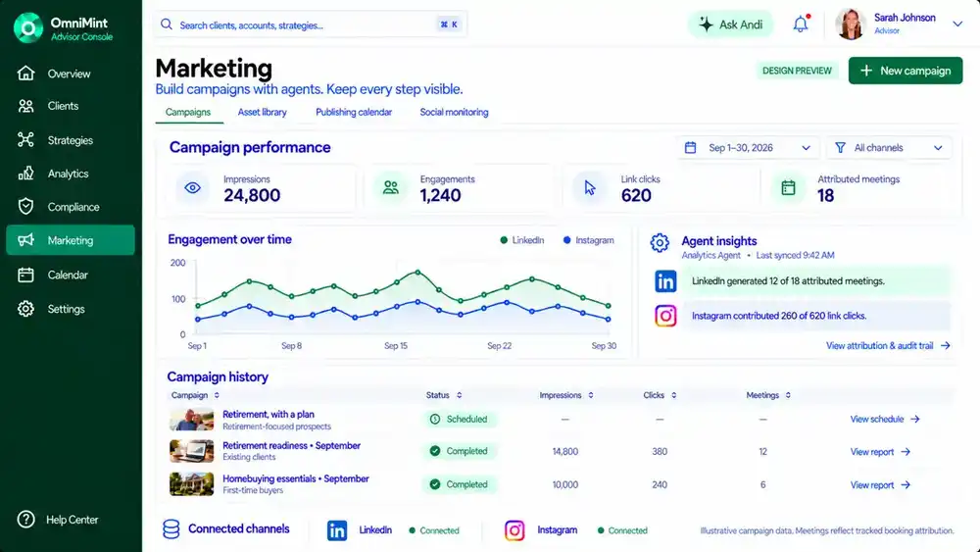Click the Clients people icon in sidebar
Viewport: 980px width, 552px height.
[x=25, y=106]
